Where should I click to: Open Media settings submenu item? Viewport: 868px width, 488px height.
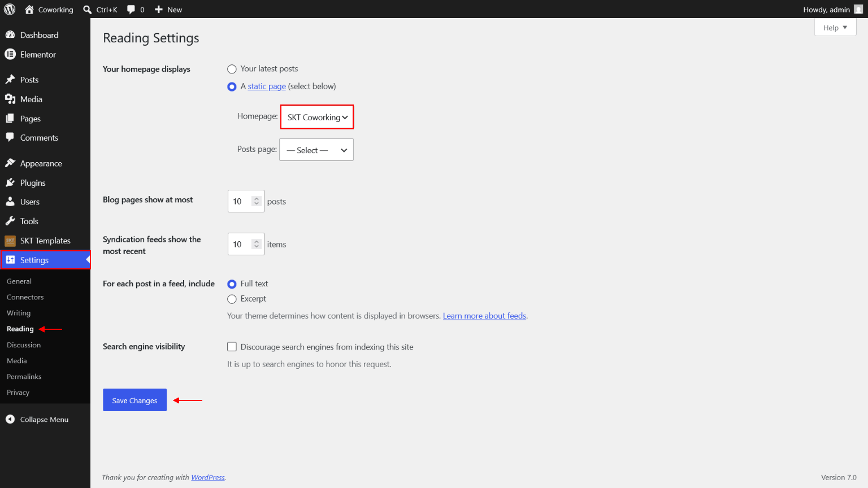pos(17,361)
